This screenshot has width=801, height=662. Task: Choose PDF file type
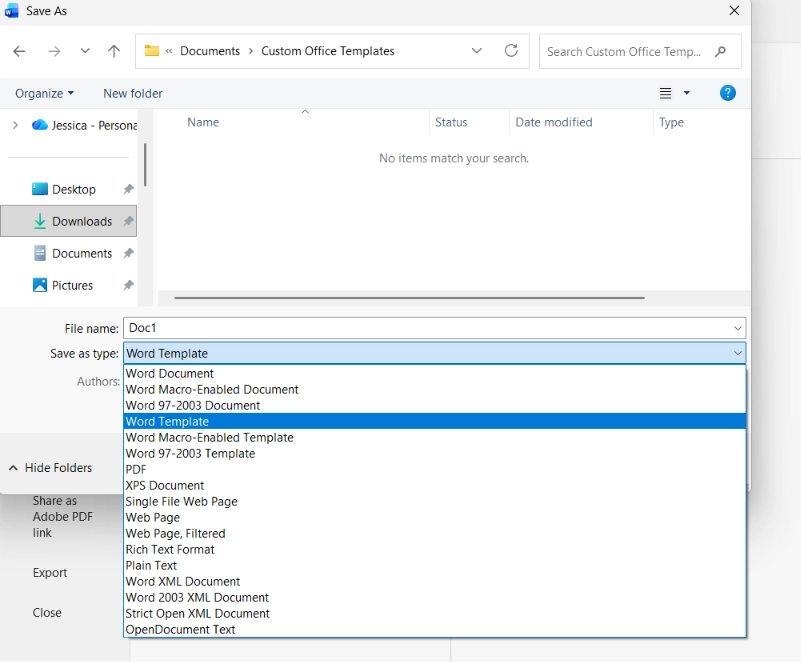(x=435, y=469)
